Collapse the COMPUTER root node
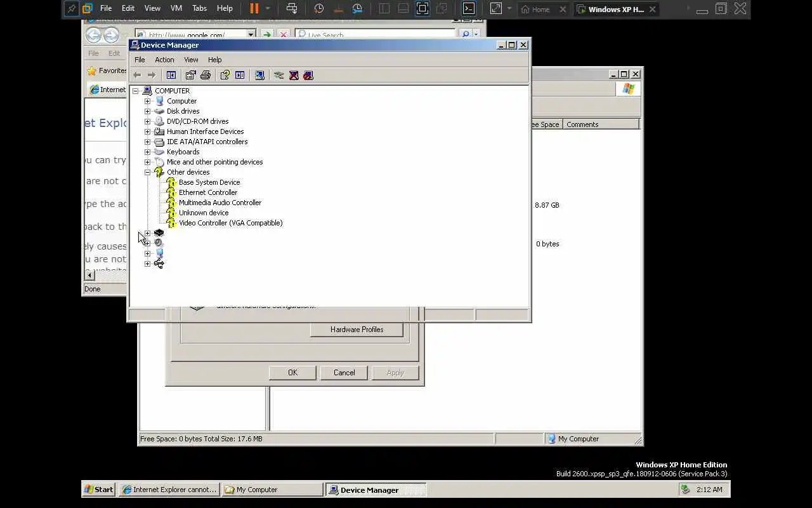This screenshot has height=508, width=812. pyautogui.click(x=135, y=91)
